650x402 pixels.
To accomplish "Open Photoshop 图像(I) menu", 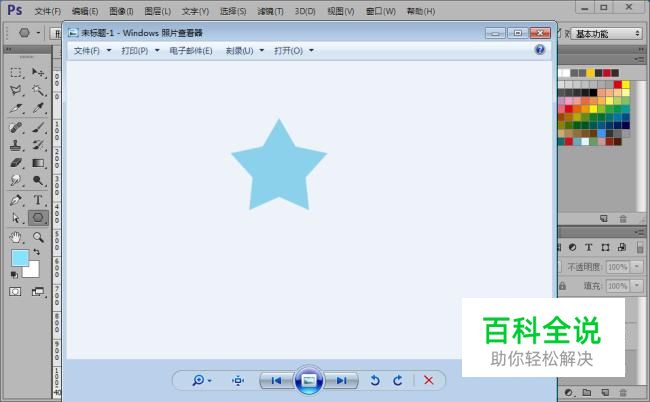I will click(x=121, y=11).
